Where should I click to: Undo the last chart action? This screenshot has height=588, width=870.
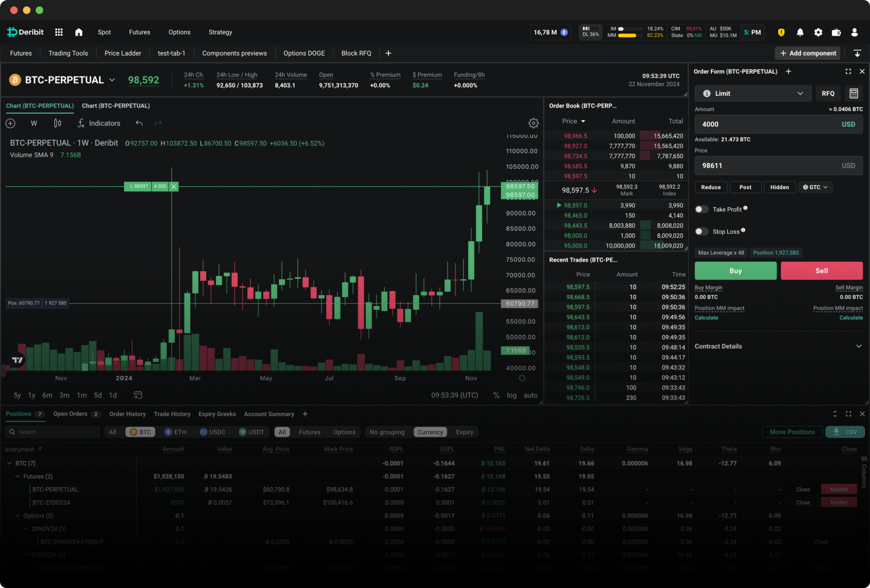click(139, 123)
